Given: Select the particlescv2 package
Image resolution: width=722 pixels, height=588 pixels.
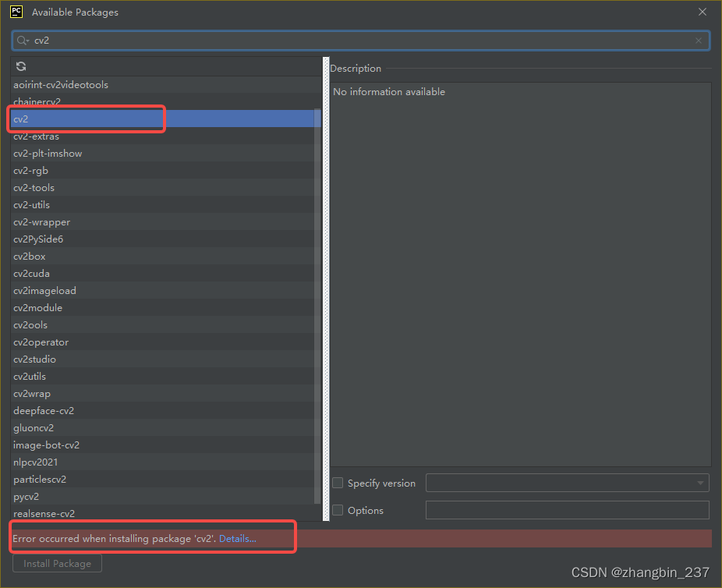Looking at the screenshot, I should coord(166,480).
